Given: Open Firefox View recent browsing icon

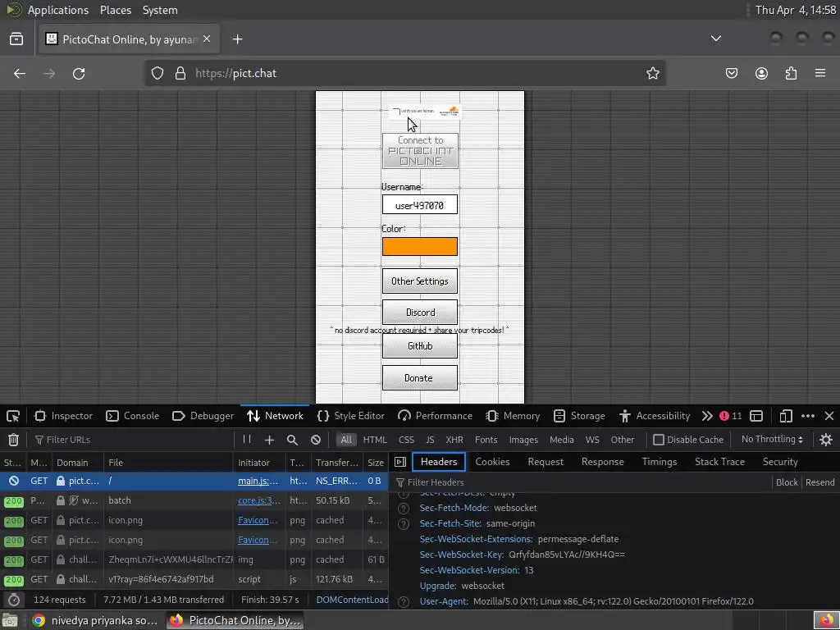Looking at the screenshot, I should [x=16, y=39].
